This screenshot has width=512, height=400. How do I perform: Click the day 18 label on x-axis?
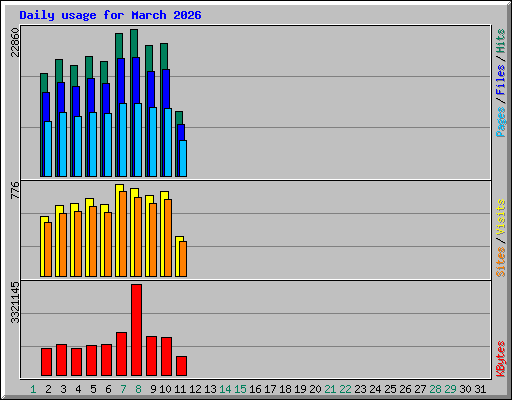pos(285,389)
